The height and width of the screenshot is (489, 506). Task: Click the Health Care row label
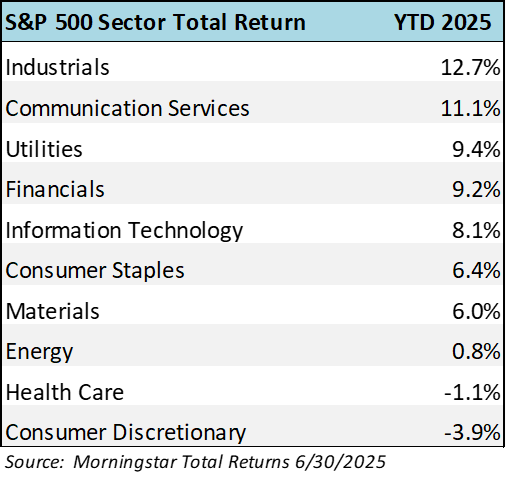65,392
